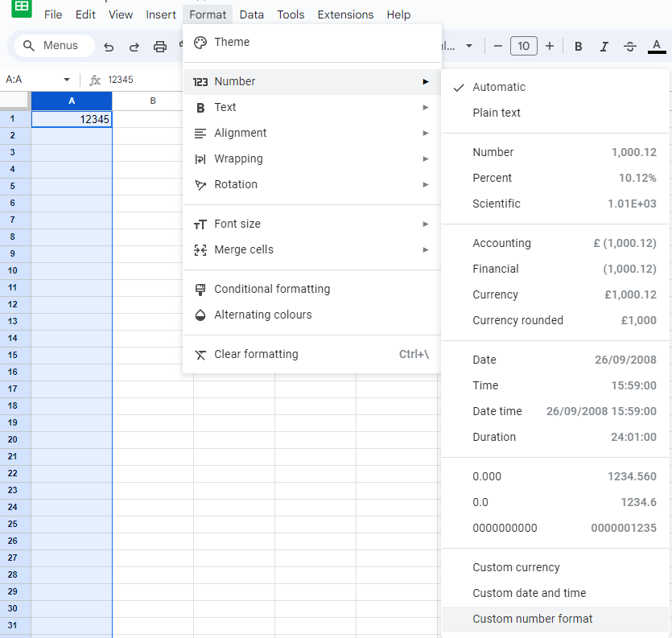Choose Plain text format
The width and height of the screenshot is (672, 638).
coord(555,113)
